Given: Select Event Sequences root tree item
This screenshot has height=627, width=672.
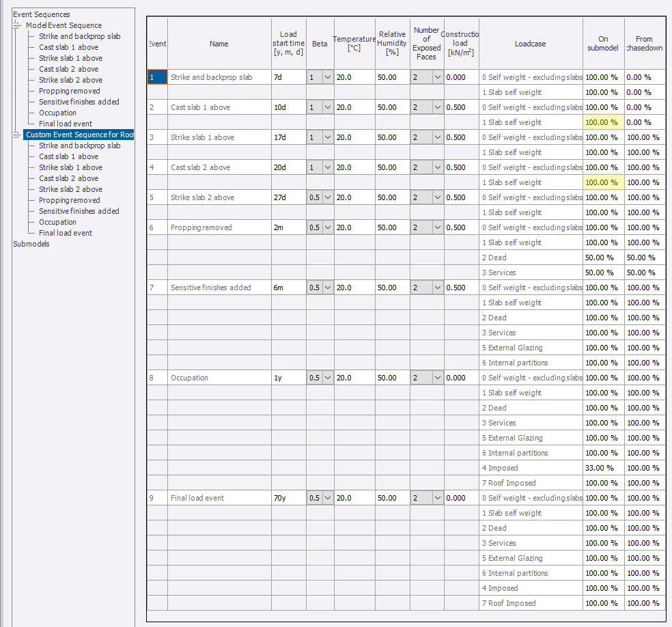Looking at the screenshot, I should click(x=41, y=14).
